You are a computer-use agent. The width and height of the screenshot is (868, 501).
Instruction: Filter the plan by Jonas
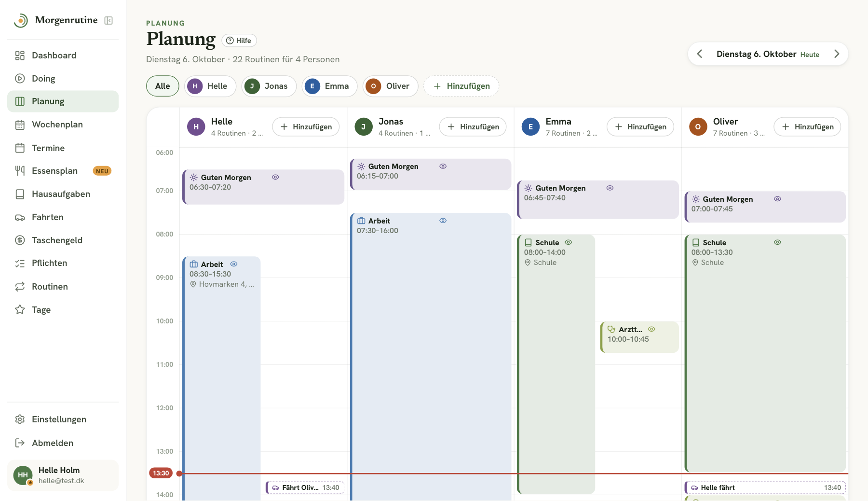coord(269,86)
